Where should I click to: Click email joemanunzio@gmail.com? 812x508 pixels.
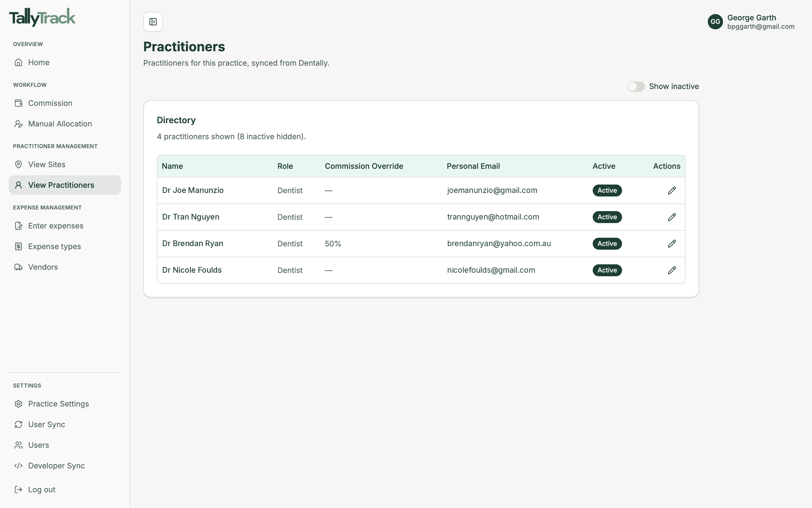tap(492, 190)
